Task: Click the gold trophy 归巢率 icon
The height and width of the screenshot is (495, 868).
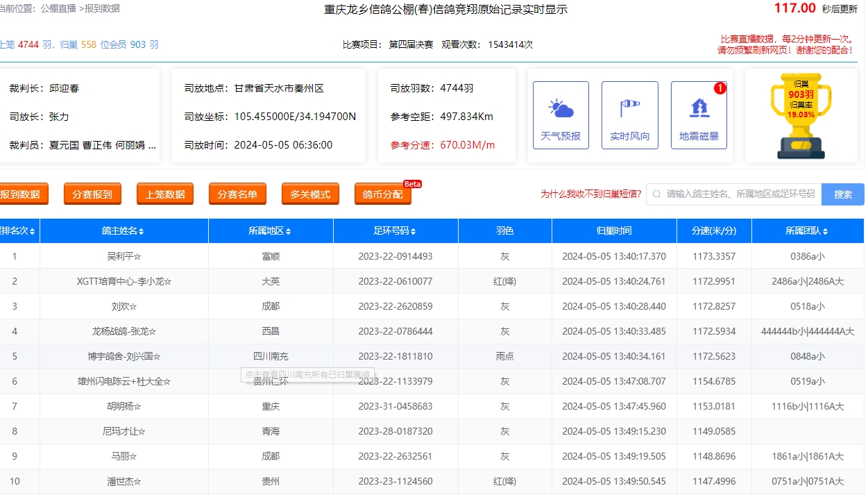Action: [801, 115]
